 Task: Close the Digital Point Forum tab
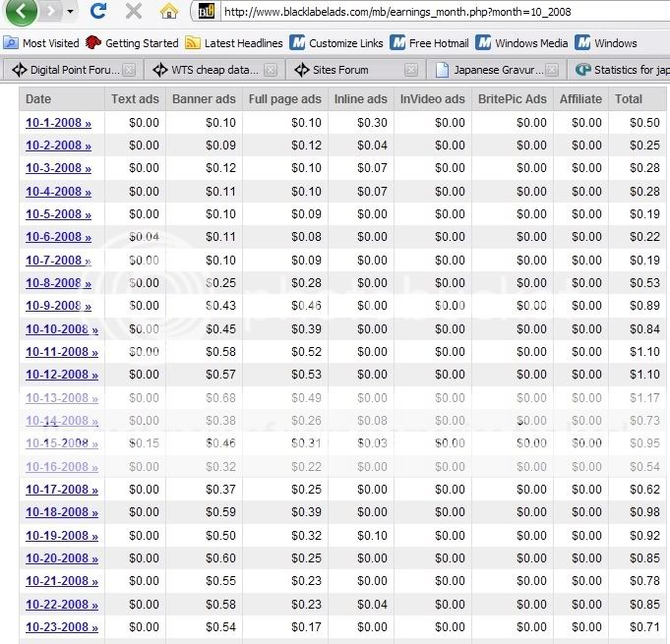point(129,70)
